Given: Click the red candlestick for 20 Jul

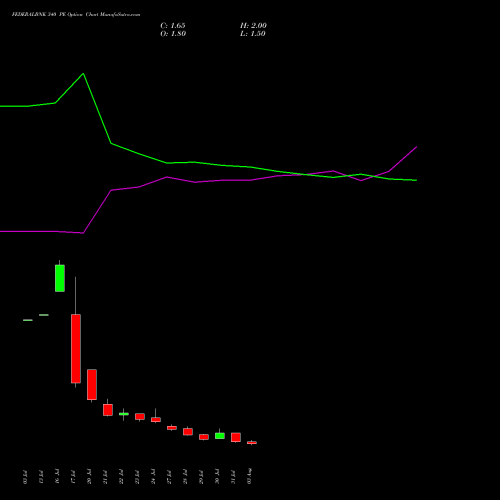Looking at the screenshot, I should point(92,384).
